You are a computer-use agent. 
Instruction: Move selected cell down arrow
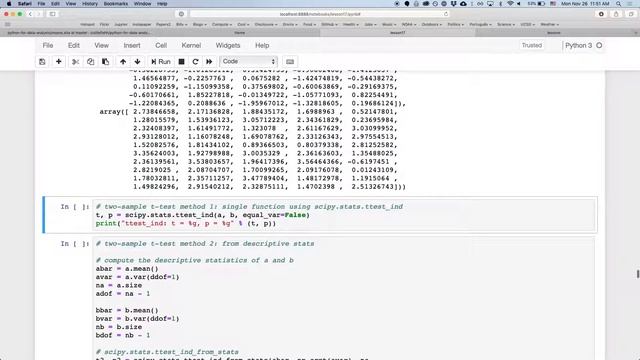click(138, 62)
